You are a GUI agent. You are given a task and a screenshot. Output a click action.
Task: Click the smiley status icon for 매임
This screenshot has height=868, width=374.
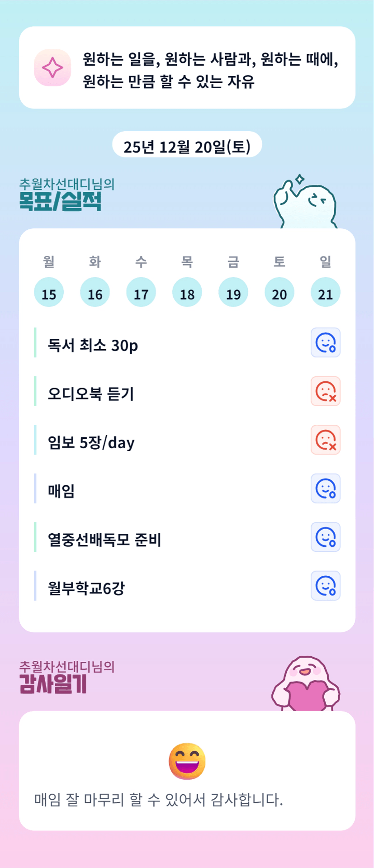[x=325, y=489]
